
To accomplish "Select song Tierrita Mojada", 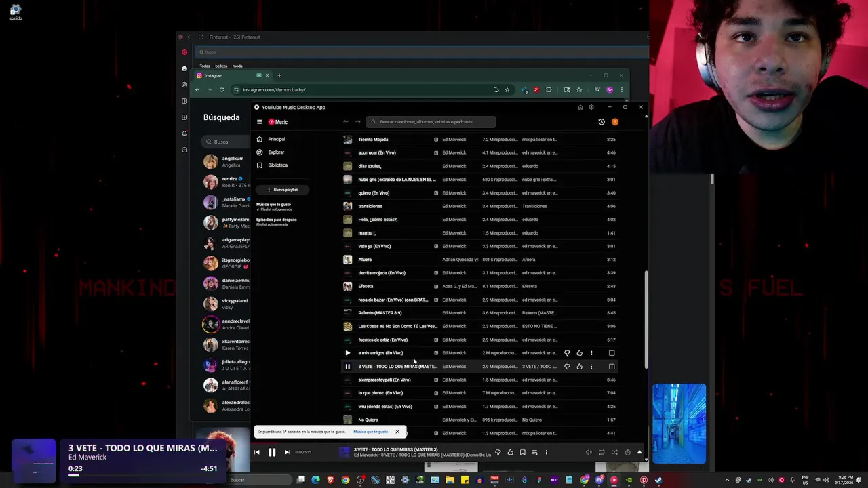I will tap(373, 140).
